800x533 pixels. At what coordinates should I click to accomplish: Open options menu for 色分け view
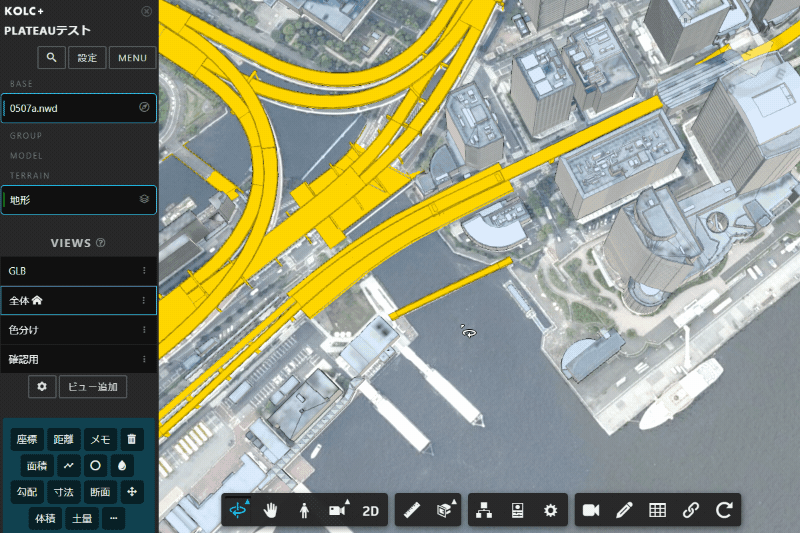144,329
